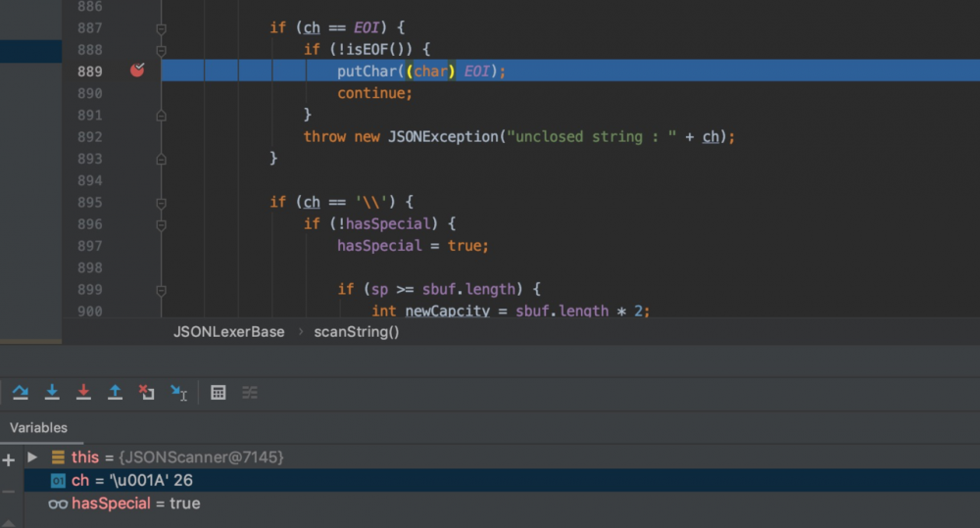Screen dimensions: 980x528
Task: Click 'hasSpecial = true;' on line 897
Action: point(414,246)
